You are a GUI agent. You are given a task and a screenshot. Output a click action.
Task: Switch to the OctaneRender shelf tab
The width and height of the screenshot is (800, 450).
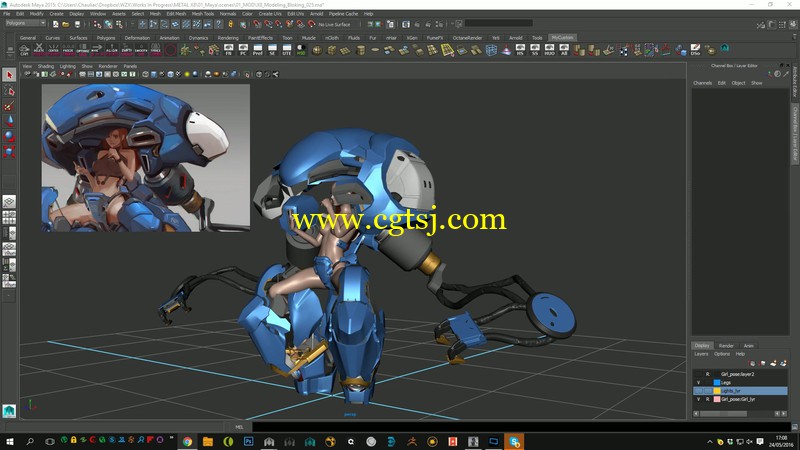click(x=467, y=38)
